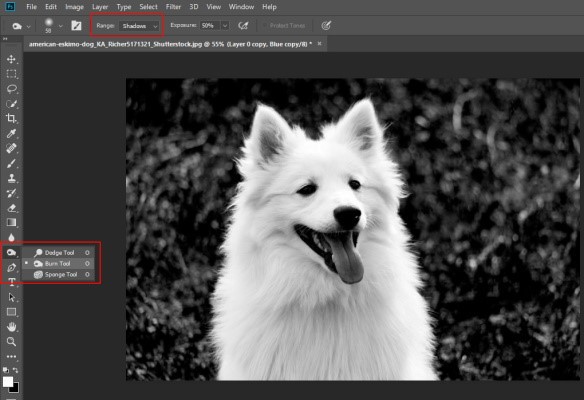The width and height of the screenshot is (584, 400).
Task: Open the Filter menu
Action: coord(173,7)
